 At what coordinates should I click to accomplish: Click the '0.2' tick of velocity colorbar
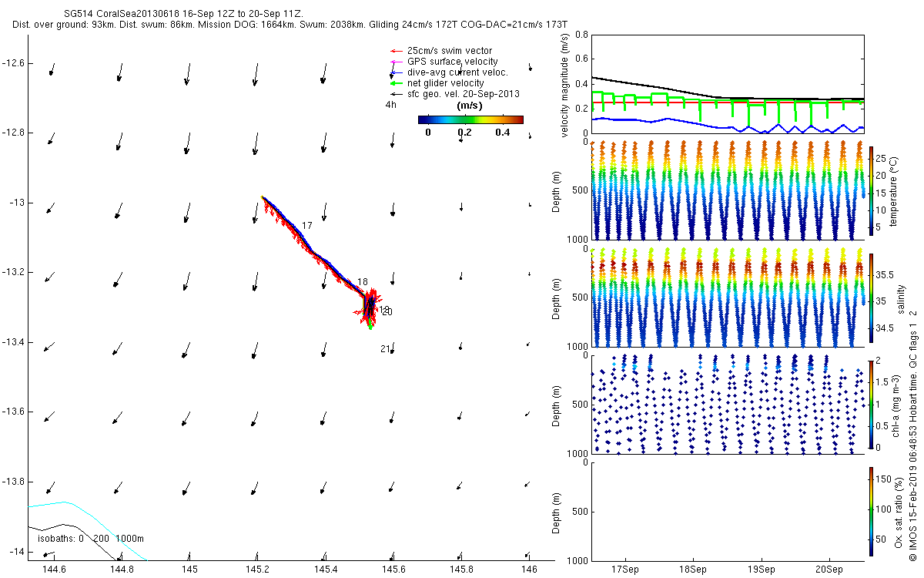(x=464, y=132)
